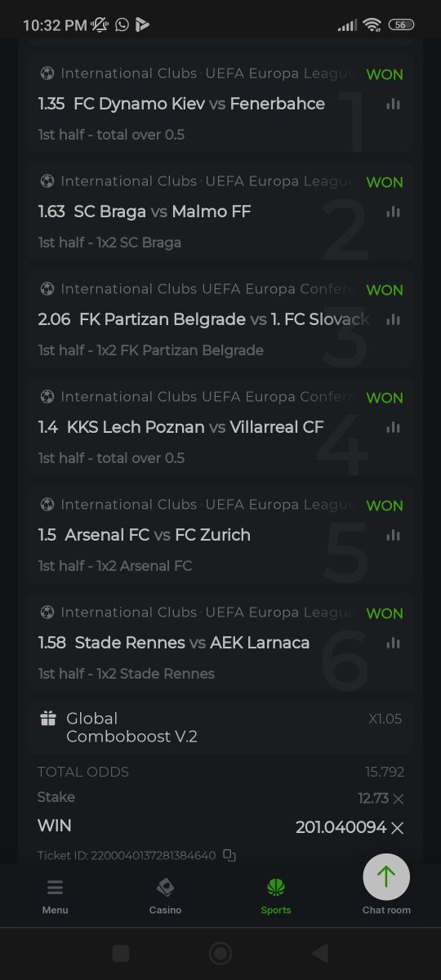The image size is (441, 980).
Task: Tap the Android back navigation triangle
Action: pos(320,953)
